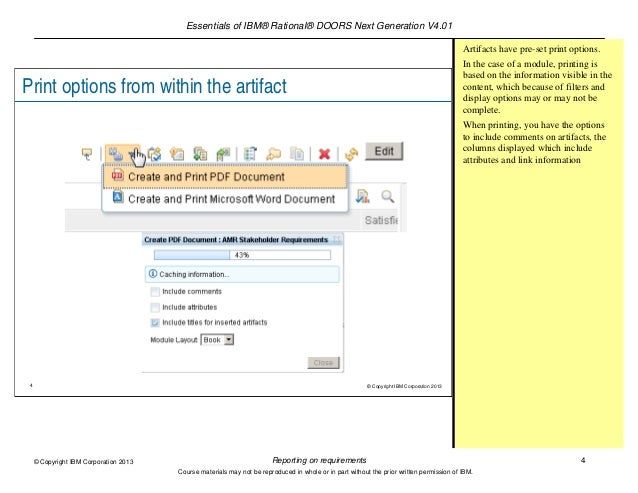Screen dimensions: 638x493
Task: Click the PDF icon in the menu
Action: point(118,175)
